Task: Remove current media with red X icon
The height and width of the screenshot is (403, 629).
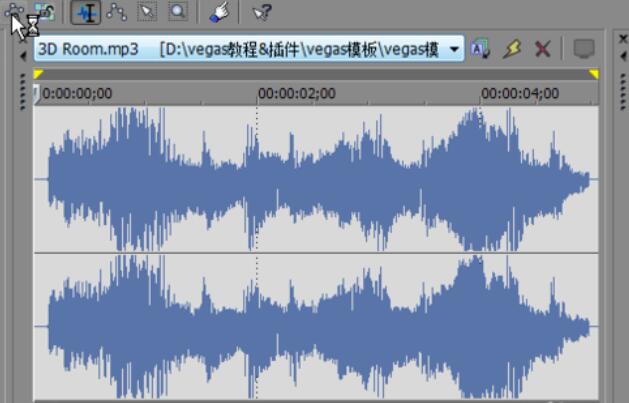Action: pyautogui.click(x=542, y=49)
